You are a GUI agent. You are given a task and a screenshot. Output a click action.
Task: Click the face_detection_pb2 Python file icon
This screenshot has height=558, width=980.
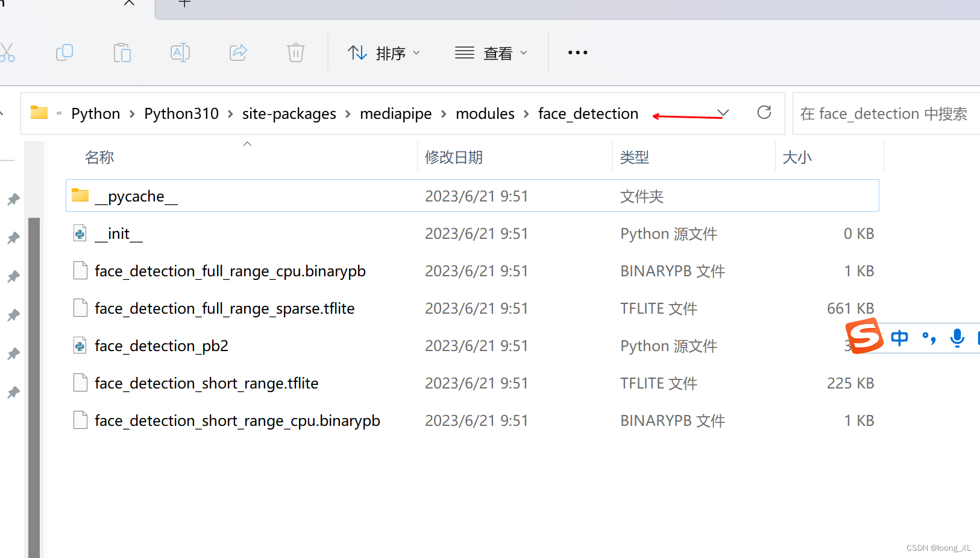80,345
